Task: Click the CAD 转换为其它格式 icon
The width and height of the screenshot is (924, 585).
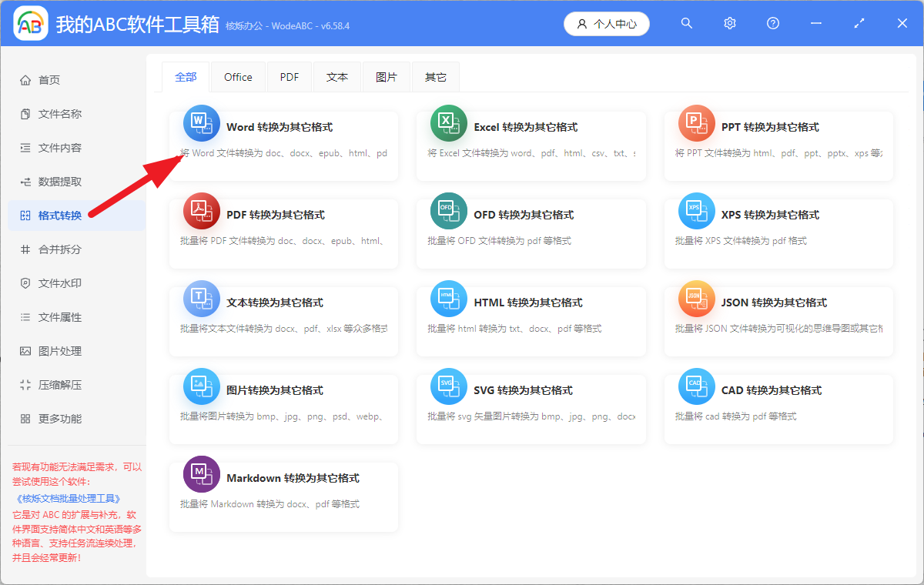Action: point(696,386)
